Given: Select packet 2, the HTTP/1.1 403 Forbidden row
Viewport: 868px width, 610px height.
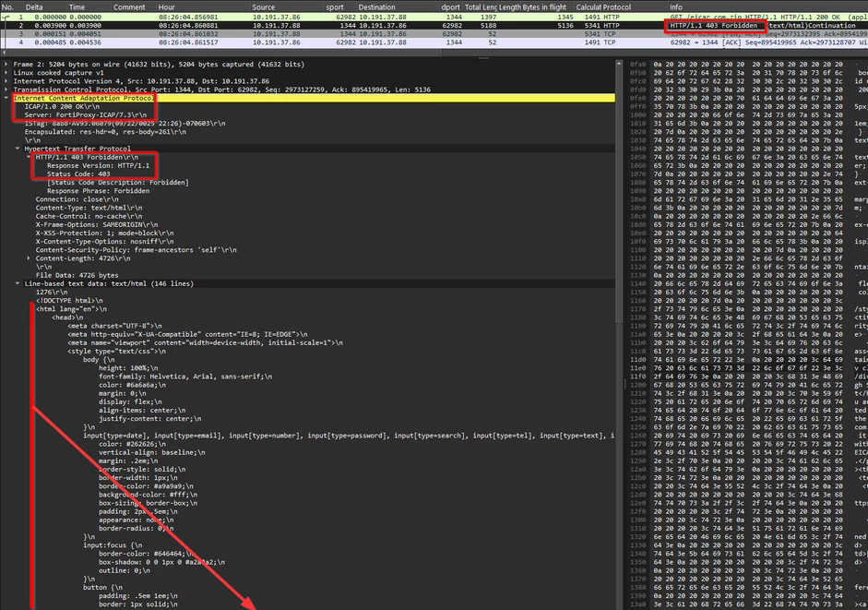Looking at the screenshot, I should 434,26.
